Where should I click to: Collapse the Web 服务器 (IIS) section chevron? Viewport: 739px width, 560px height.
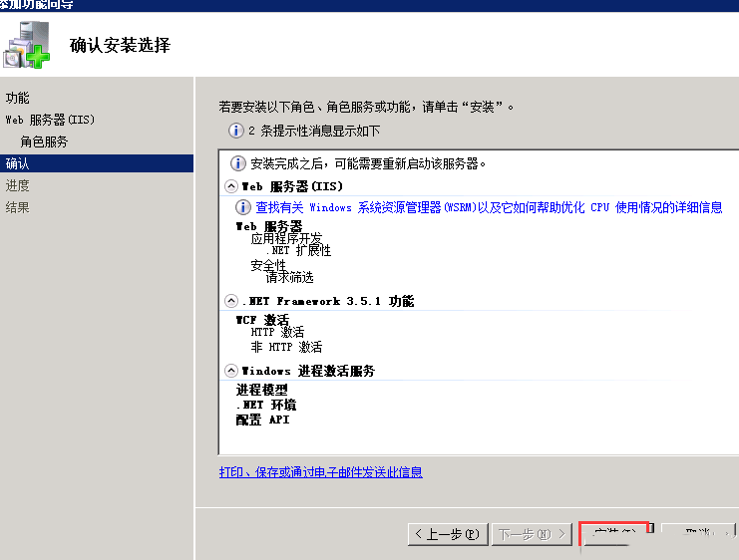click(x=231, y=186)
